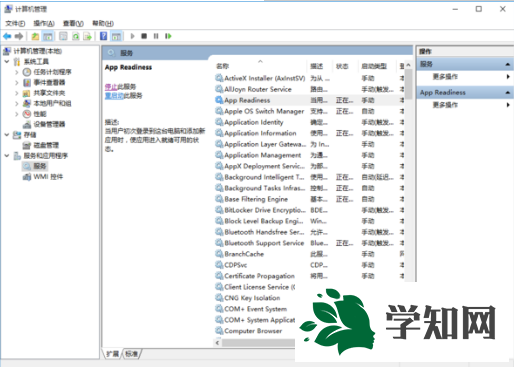
Task: Expand the 共享文件夹 node arrow
Action: click(17, 93)
